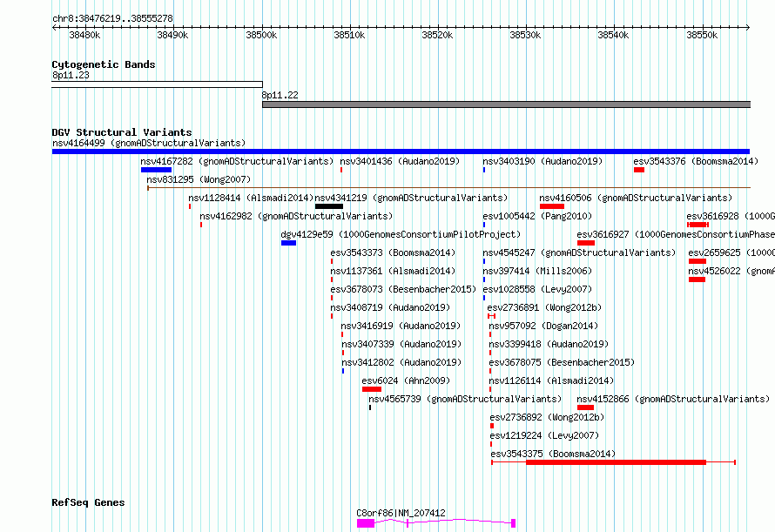This screenshot has width=775, height=532.
Task: Click esv3543376 (Boomsma2014) label
Action: pyautogui.click(x=696, y=161)
